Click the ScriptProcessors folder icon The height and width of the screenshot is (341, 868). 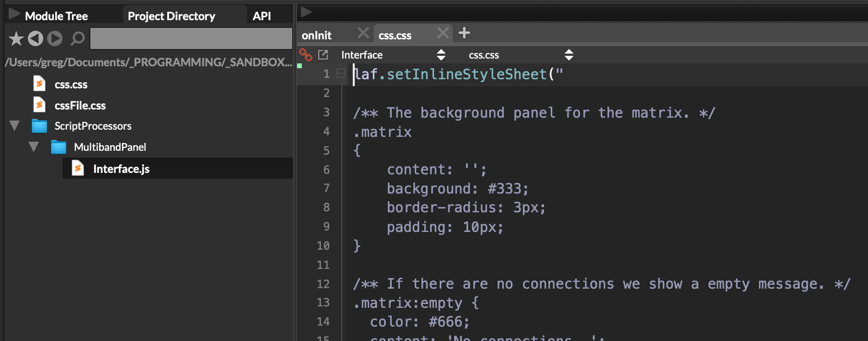(x=39, y=126)
